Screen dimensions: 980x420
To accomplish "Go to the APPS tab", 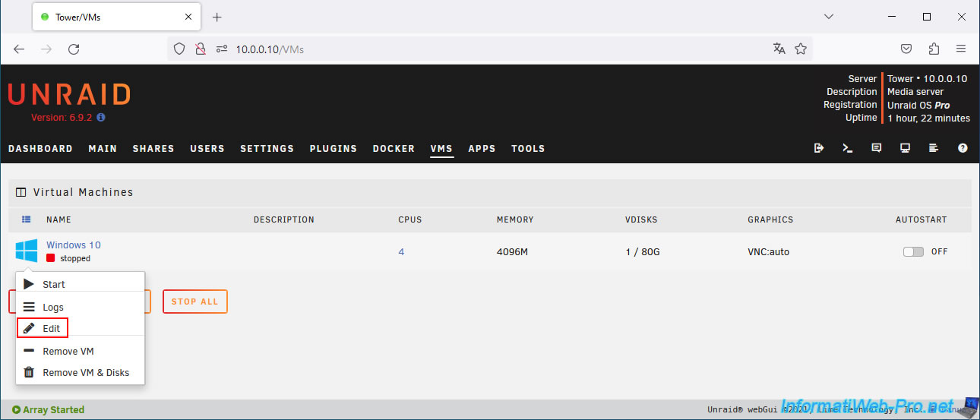I will coord(482,149).
